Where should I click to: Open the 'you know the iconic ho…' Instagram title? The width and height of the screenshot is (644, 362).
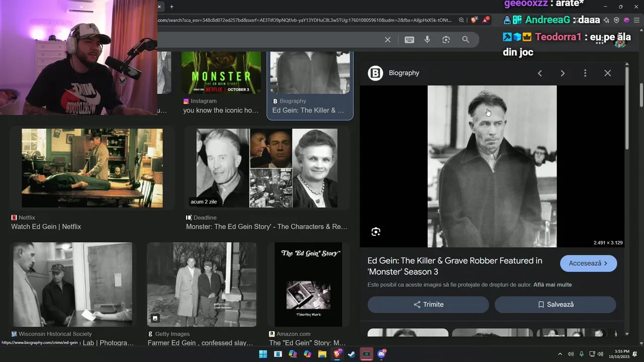pyautogui.click(x=221, y=110)
